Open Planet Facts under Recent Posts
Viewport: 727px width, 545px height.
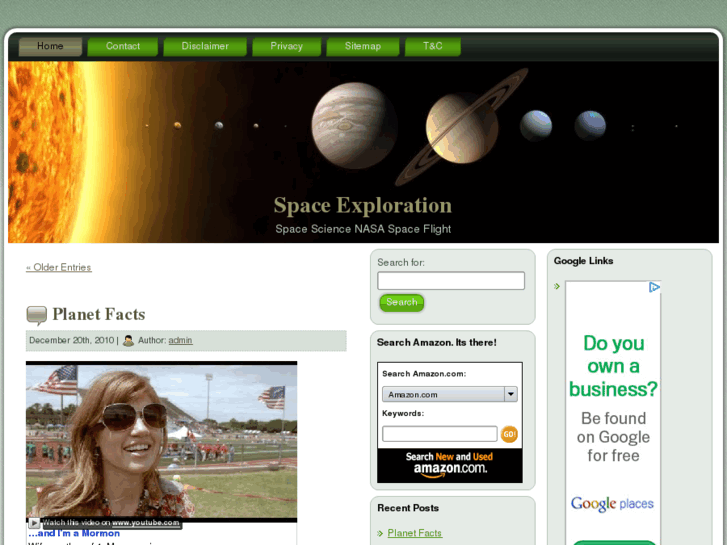pyautogui.click(x=415, y=533)
